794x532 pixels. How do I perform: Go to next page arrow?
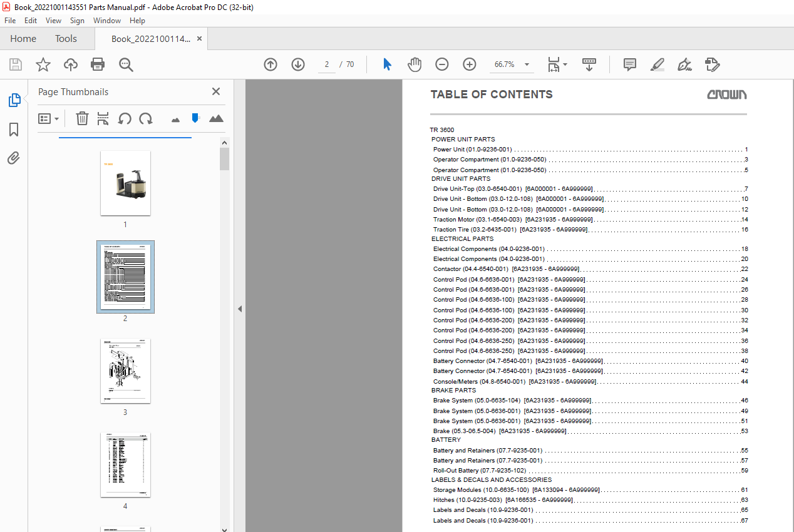click(298, 64)
